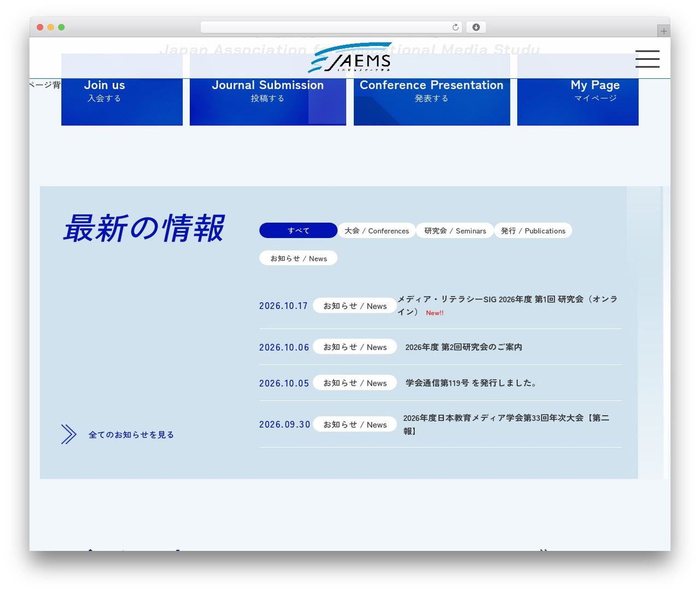700x593 pixels.
Task: Click the browser download icon
Action: pyautogui.click(x=476, y=27)
